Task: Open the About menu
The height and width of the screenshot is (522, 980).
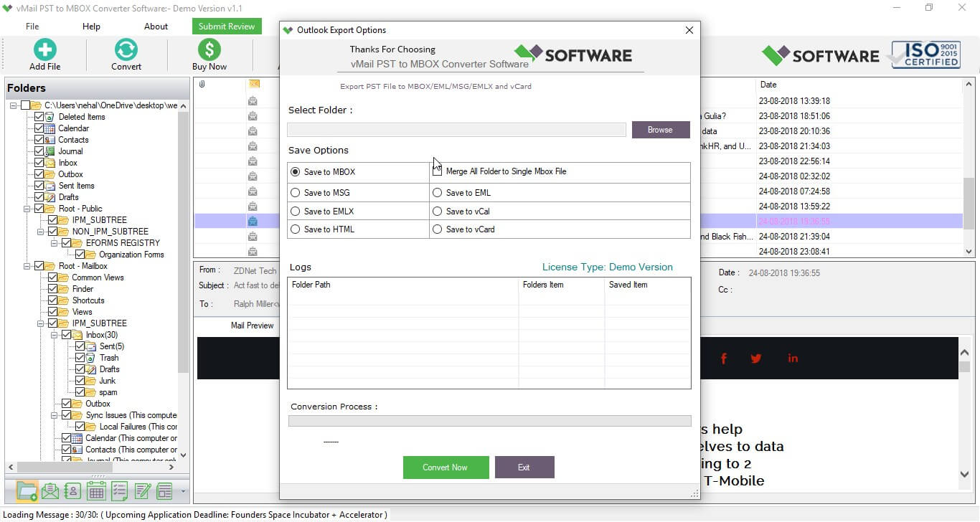Action: coord(156,26)
